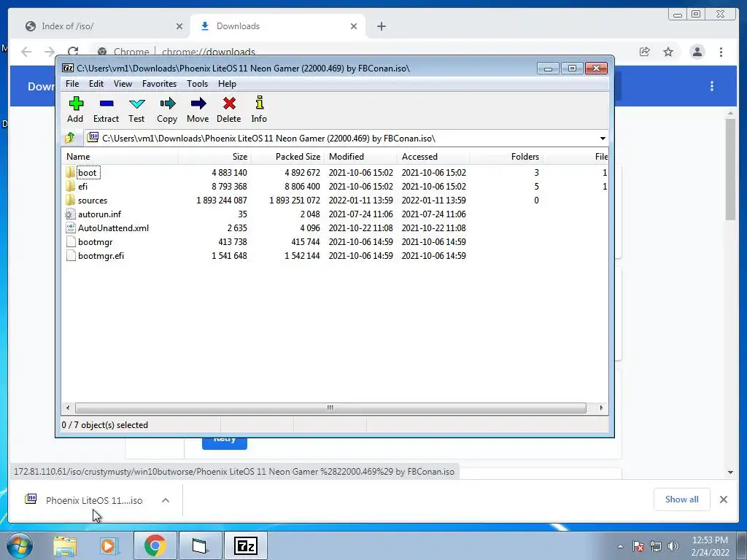Click the bootmgr file icon
The image size is (747, 560).
click(x=71, y=241)
